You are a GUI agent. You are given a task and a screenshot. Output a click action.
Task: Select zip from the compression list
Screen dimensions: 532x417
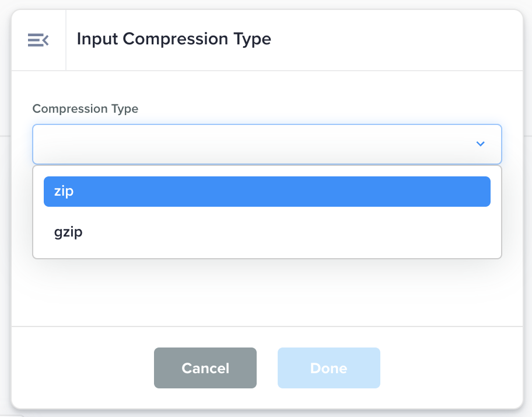click(x=267, y=192)
